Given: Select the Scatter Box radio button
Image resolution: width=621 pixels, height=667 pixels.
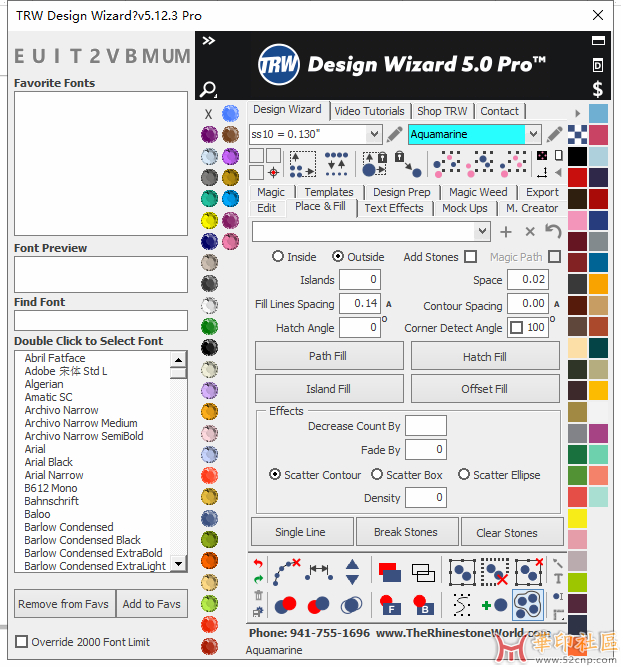Looking at the screenshot, I should (x=377, y=474).
